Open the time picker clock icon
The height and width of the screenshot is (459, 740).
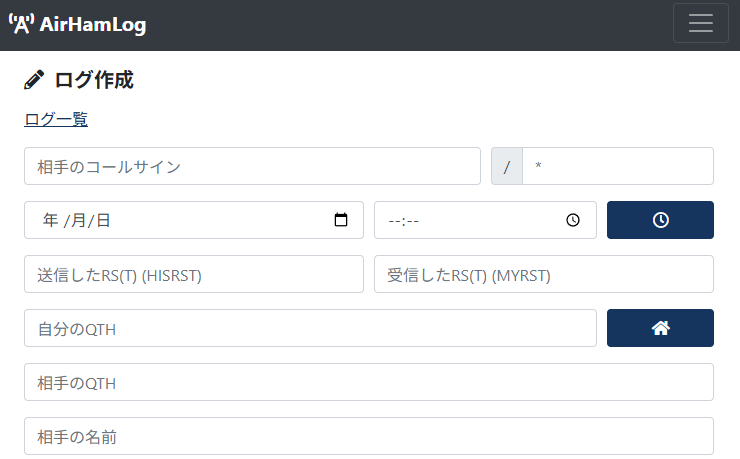[x=573, y=220]
